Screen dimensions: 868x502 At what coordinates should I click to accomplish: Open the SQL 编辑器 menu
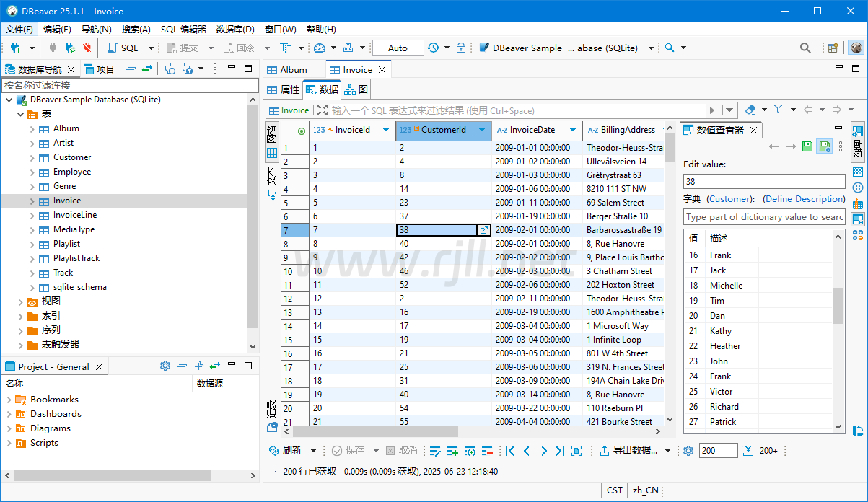click(183, 30)
